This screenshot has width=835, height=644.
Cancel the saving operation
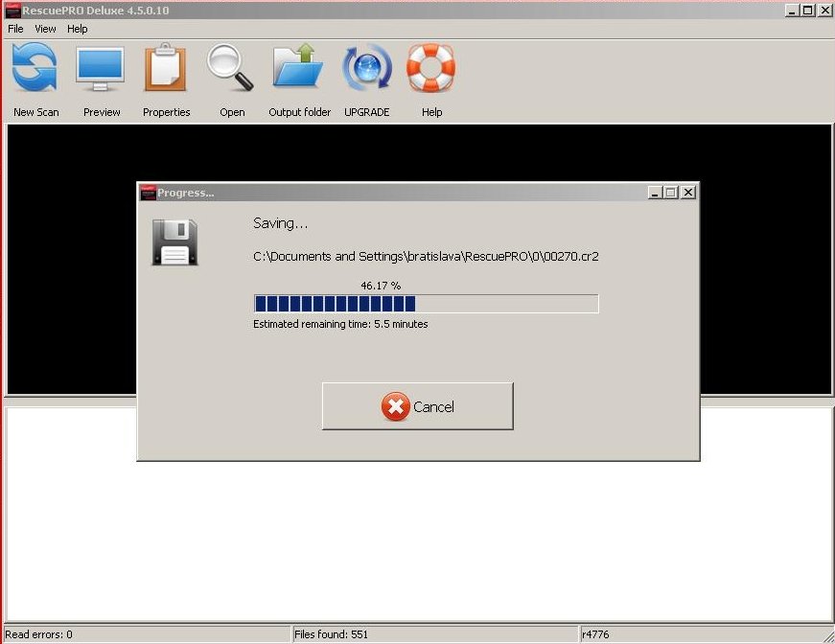[x=417, y=406]
